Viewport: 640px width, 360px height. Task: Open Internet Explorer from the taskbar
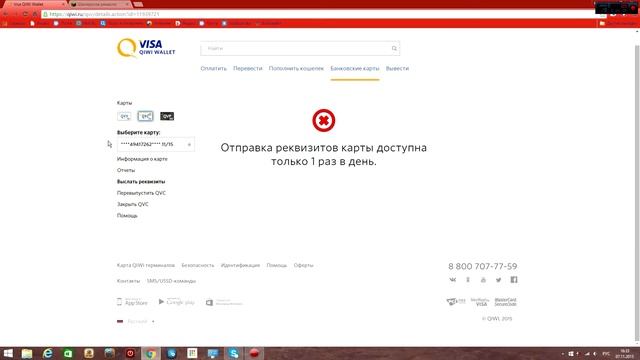coord(48,353)
